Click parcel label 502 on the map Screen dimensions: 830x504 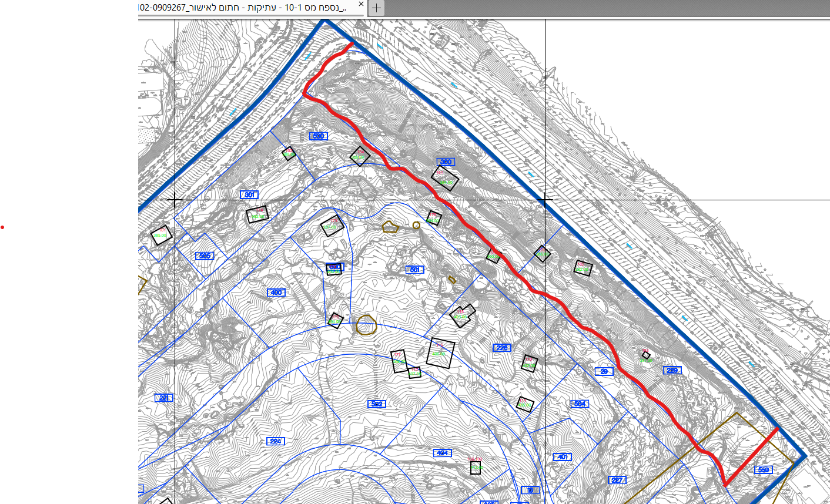377,404
